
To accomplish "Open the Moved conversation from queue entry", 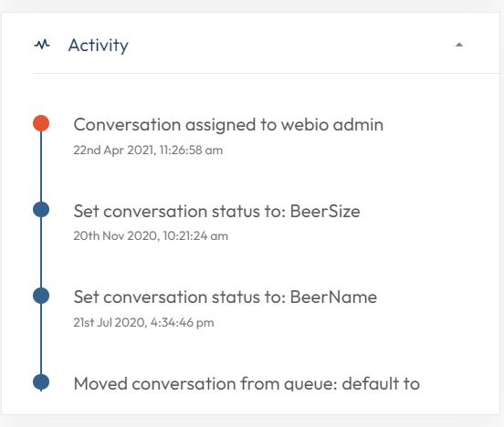I will tap(247, 383).
